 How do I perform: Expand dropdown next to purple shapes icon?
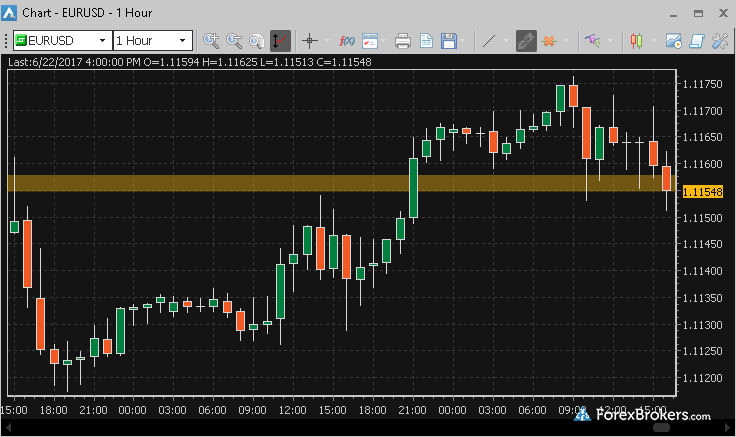610,41
